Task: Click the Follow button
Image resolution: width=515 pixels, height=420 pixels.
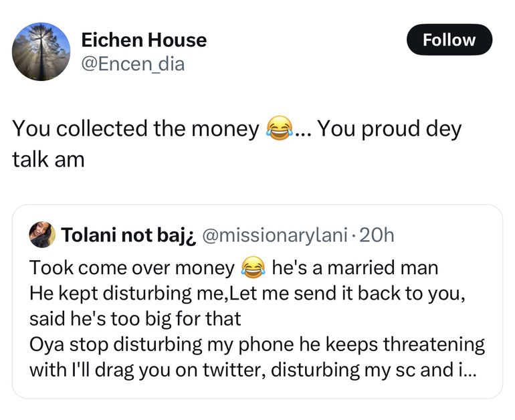Action: point(449,40)
